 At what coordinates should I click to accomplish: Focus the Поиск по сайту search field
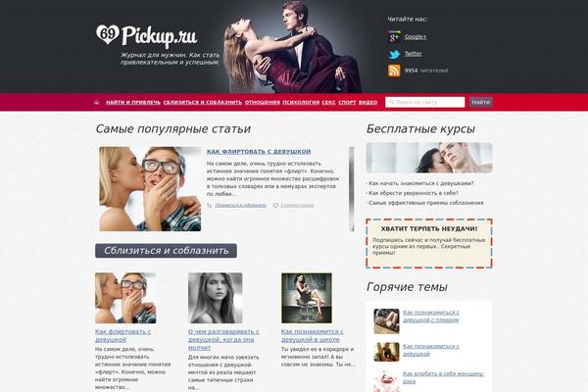425,102
